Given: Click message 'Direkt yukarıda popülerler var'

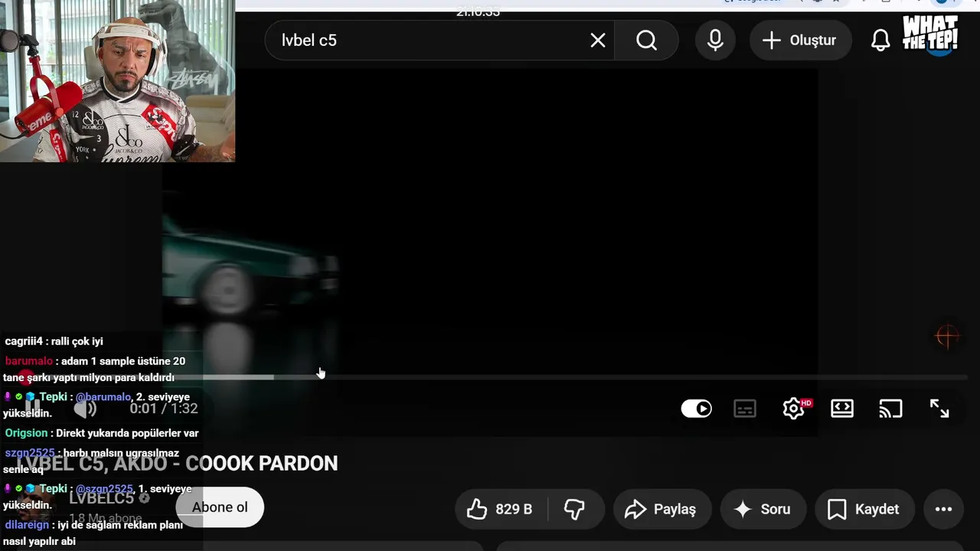Looking at the screenshot, I should [x=127, y=433].
